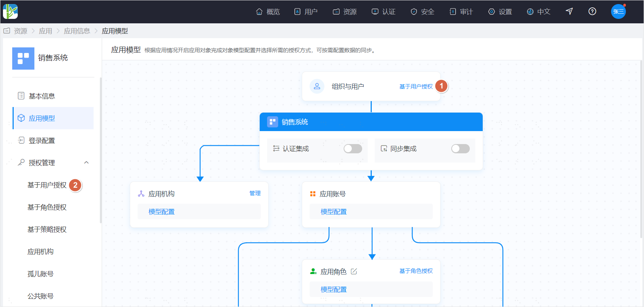
Task: Open the help question mark icon
Action: (x=592, y=11)
